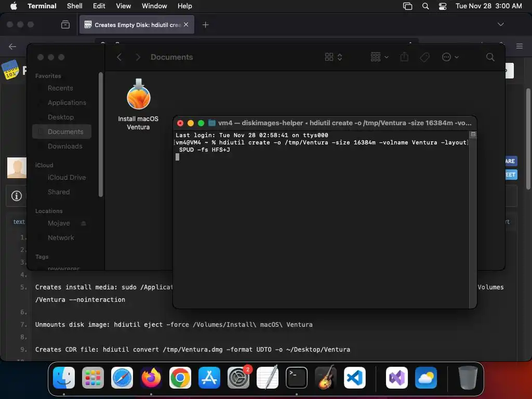532x399 pixels.
Task: Open Control Center in the menu bar
Action: (x=443, y=6)
